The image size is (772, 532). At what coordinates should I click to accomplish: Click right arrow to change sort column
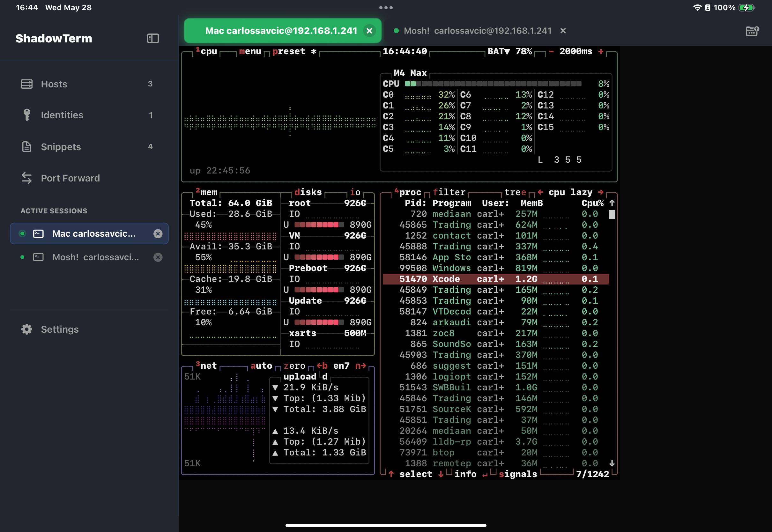pyautogui.click(x=601, y=192)
